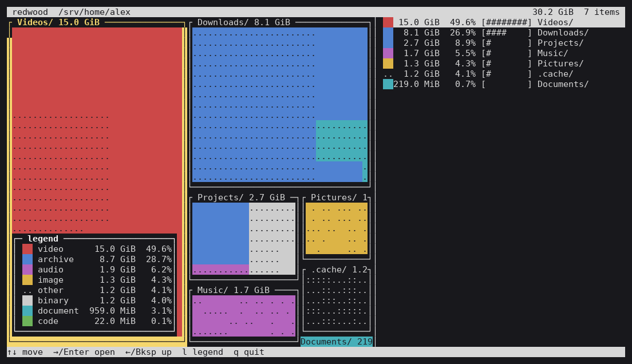The height and width of the screenshot is (364, 632).
Task: Click the Pictures/ treemap title
Action: tap(339, 197)
